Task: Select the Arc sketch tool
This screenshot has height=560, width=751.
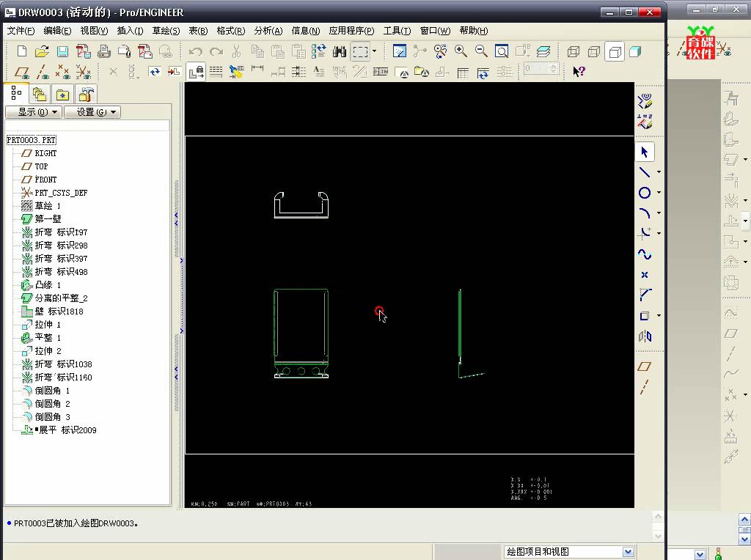Action: [x=645, y=213]
